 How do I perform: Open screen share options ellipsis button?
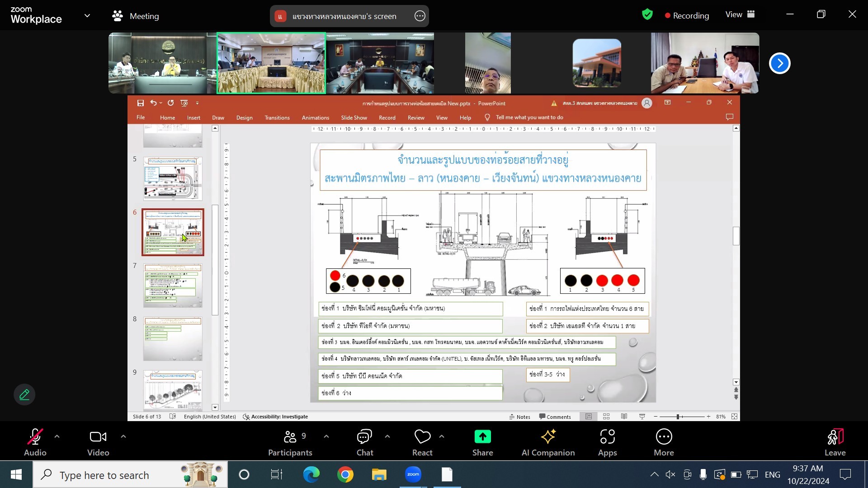[420, 16]
